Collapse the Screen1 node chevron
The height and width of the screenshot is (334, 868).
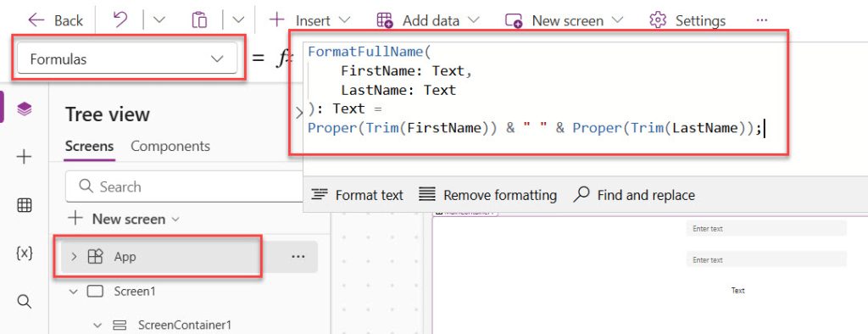click(x=74, y=292)
